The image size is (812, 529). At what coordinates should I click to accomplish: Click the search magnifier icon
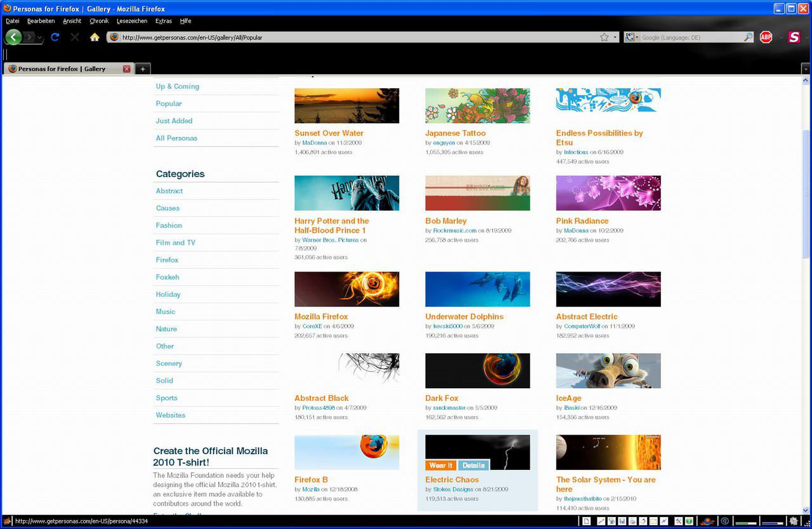pyautogui.click(x=749, y=37)
